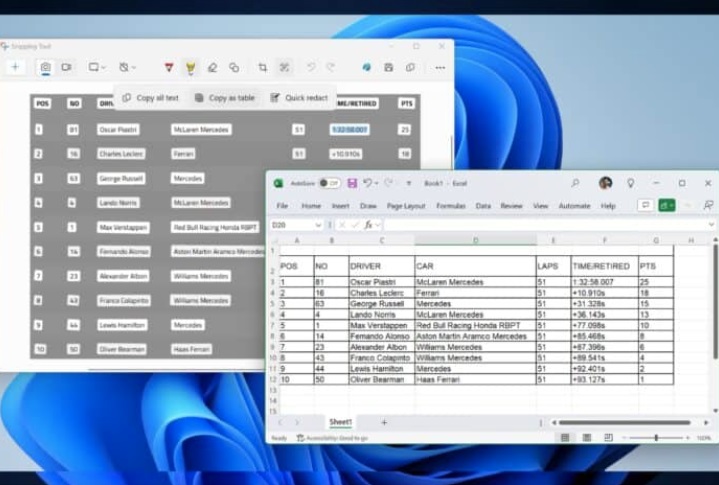Click redo arrow in Snipping Tool toolbar
Viewport: 719px width, 485px height.
331,67
